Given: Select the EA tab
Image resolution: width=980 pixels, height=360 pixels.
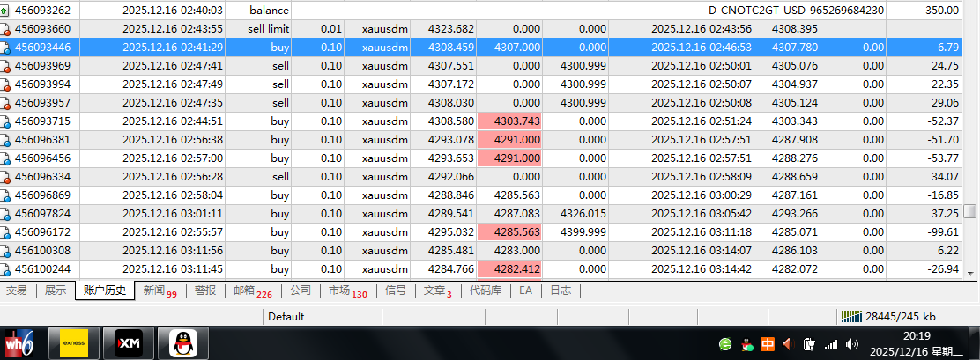Looking at the screenshot, I should [525, 290].
